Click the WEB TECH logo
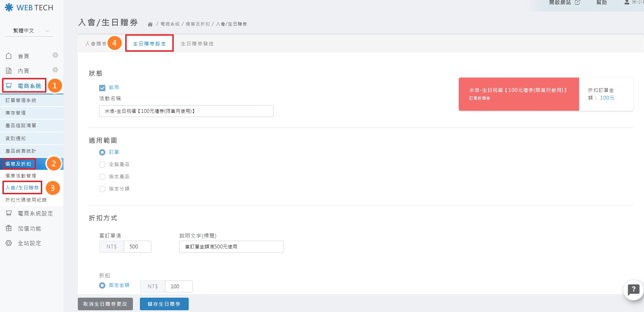Screen dimensions: 644x312 pyautogui.click(x=29, y=8)
